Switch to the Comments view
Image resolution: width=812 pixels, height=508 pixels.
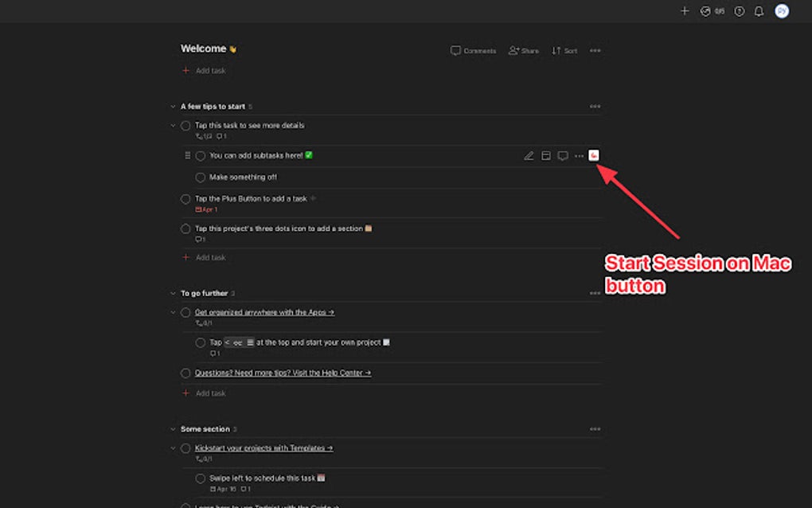pyautogui.click(x=473, y=50)
